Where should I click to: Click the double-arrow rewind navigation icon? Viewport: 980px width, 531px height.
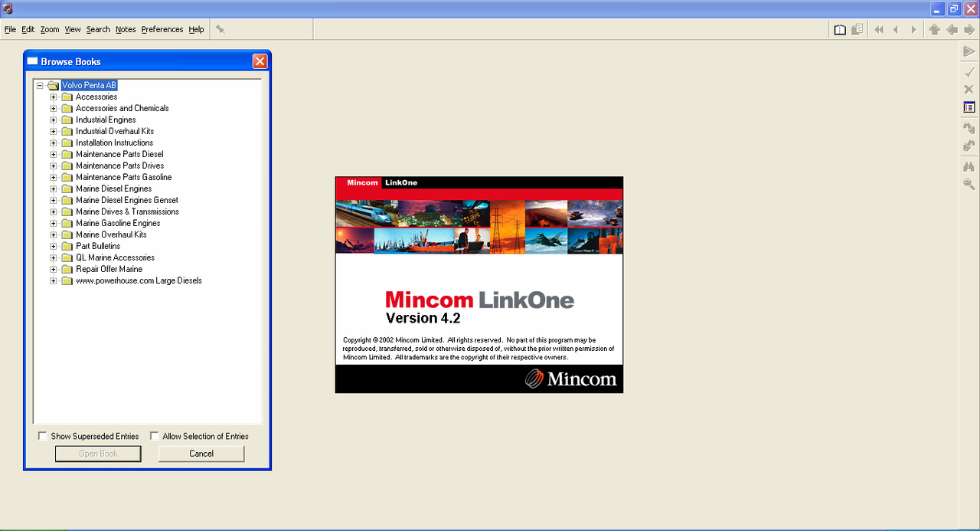(878, 30)
